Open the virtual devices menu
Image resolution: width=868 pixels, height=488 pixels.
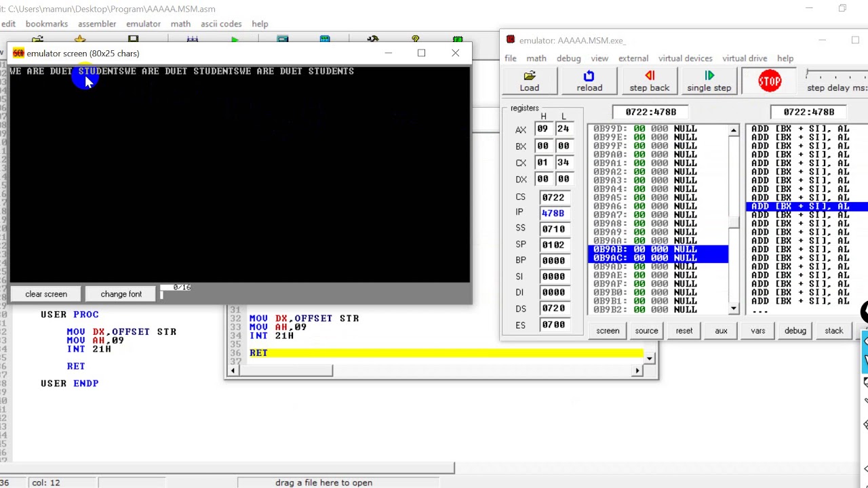(x=685, y=58)
